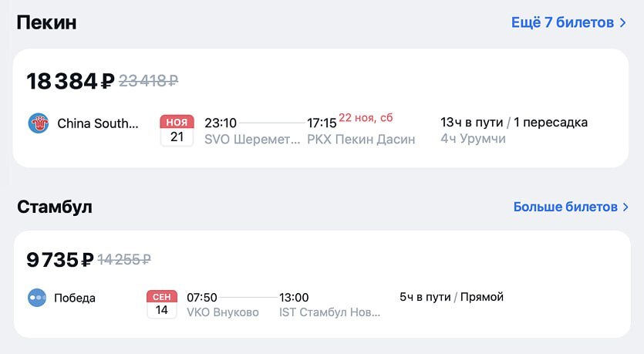Click the China Southern airline logo
The width and height of the screenshot is (644, 354).
click(39, 123)
